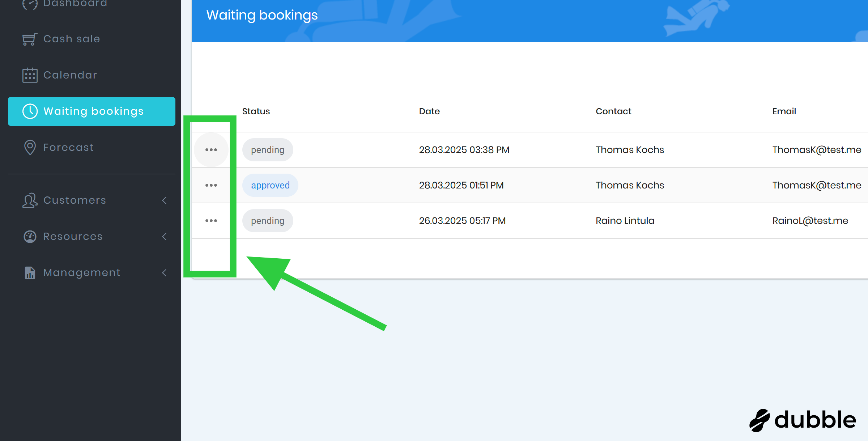Click the Customers people icon
This screenshot has width=868, height=441.
[30, 200]
